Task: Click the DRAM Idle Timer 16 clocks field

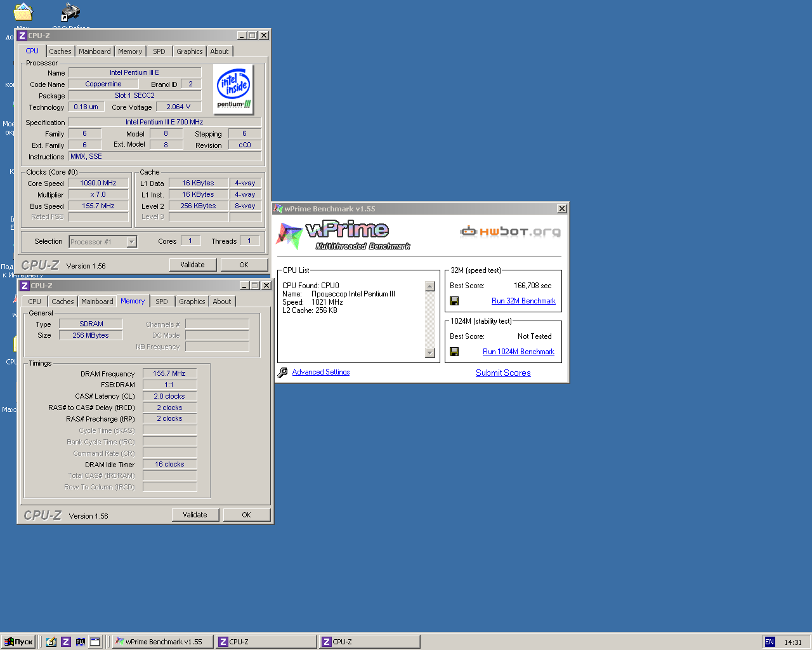Action: tap(169, 464)
